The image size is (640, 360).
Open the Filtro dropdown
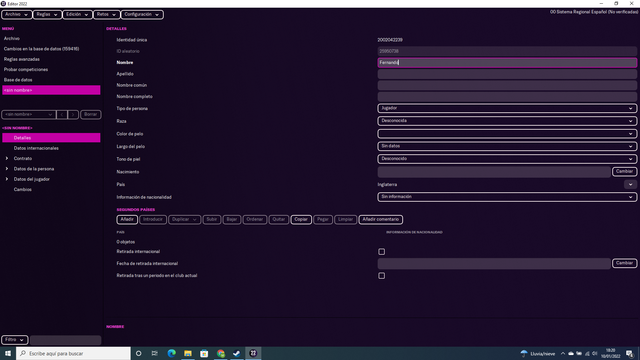(x=15, y=340)
